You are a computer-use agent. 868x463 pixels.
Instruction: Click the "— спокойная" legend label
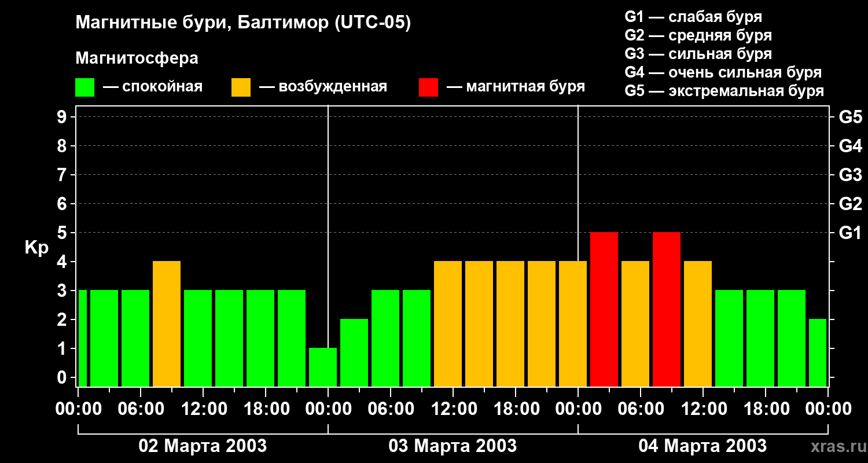tap(153, 87)
